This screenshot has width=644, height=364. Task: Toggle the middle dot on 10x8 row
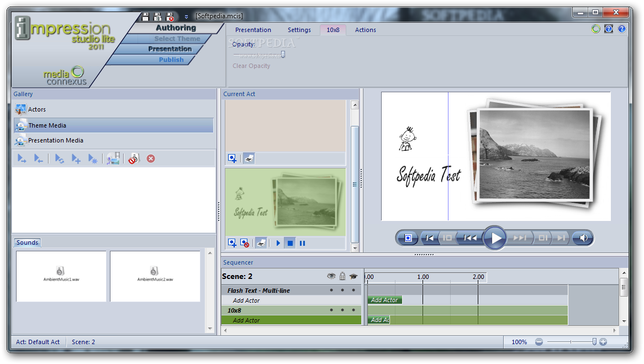[x=342, y=310]
